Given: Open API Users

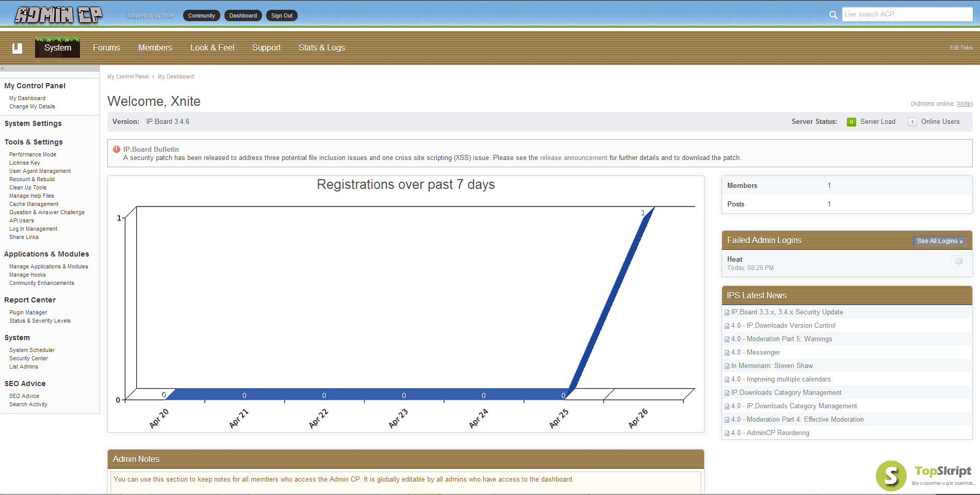Looking at the screenshot, I should click(22, 220).
